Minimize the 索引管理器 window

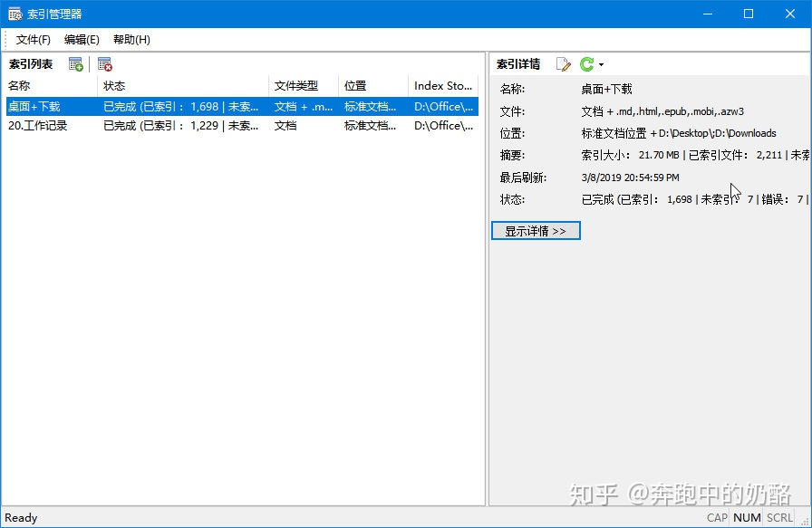point(708,14)
